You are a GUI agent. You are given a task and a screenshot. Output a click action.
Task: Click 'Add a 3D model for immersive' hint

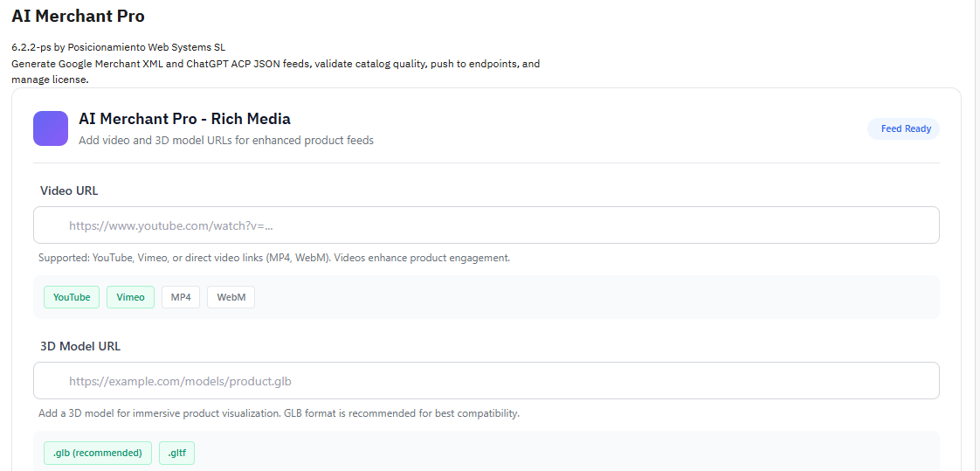coord(279,413)
